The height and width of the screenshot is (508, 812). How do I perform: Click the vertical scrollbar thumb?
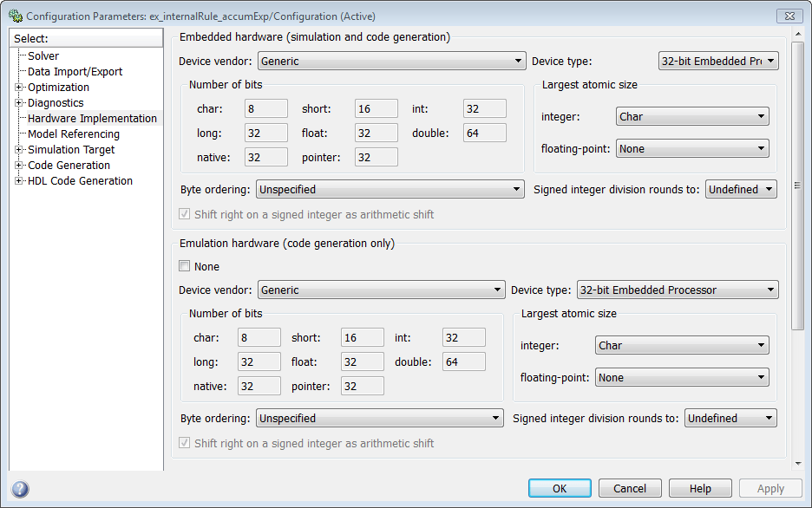tap(797, 186)
